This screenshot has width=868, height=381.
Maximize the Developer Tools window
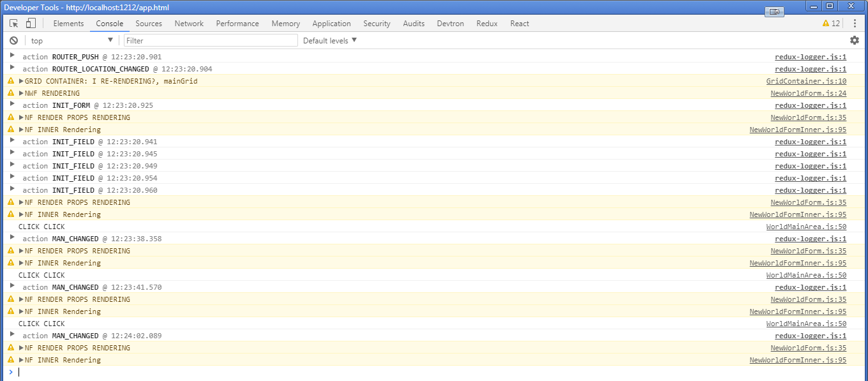coord(829,6)
